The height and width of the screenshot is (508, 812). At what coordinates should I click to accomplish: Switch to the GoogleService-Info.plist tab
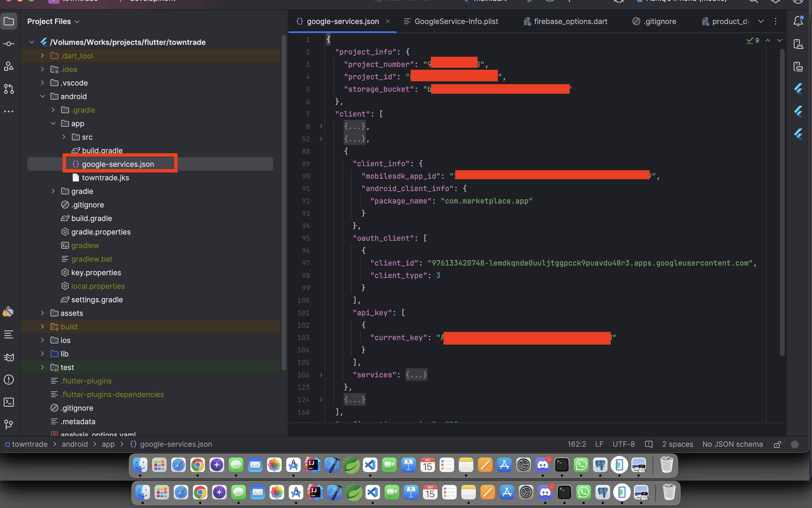(451, 21)
